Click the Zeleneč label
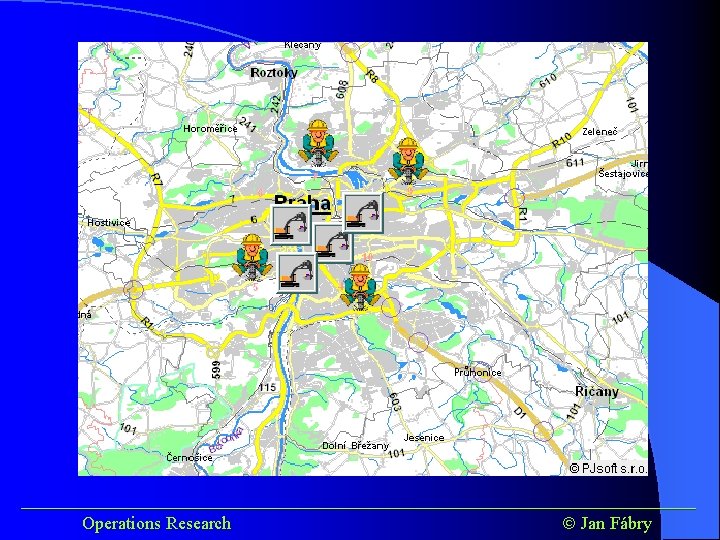This screenshot has width=720, height=540. (600, 132)
